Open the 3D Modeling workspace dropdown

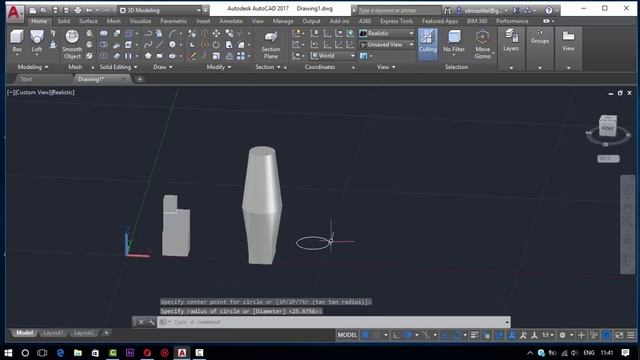click(160, 10)
